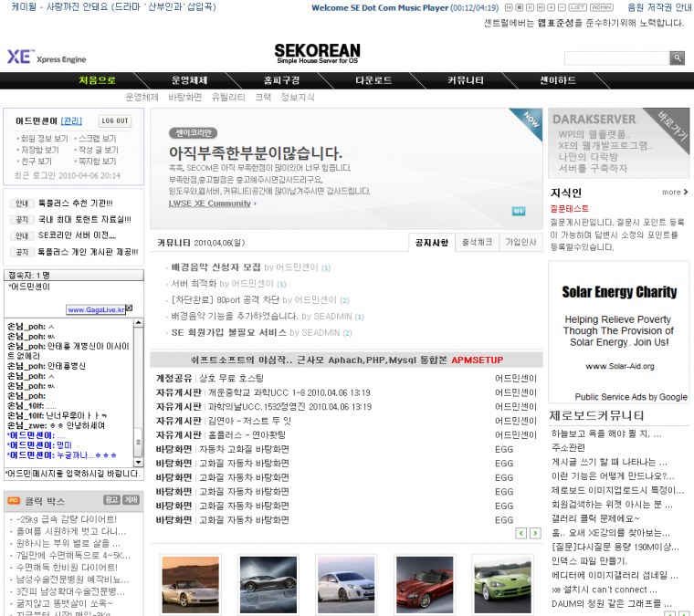
Task: Click the SEKOREAN site logo
Action: (318, 54)
